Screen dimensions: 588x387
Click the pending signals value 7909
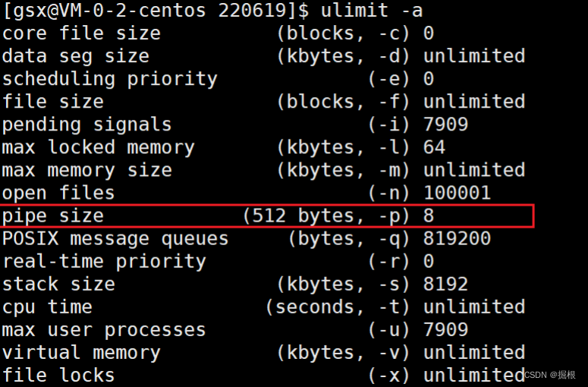click(x=445, y=124)
